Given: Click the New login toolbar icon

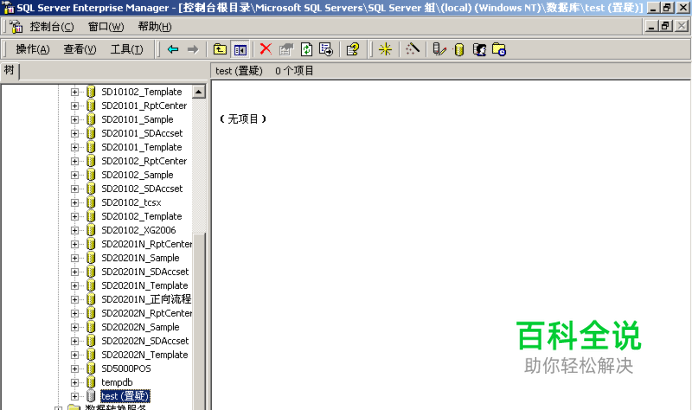Looking at the screenshot, I should (x=479, y=49).
